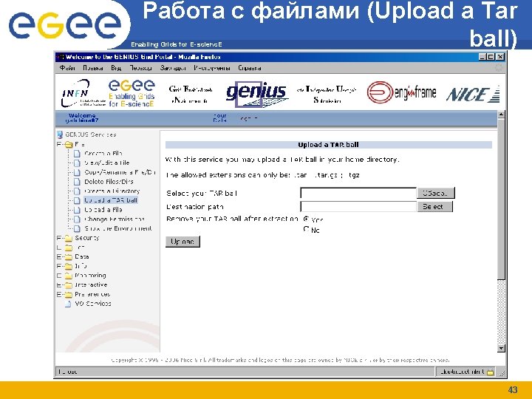
Task: Click the page icon beside Upload a File
Action: [77, 211]
